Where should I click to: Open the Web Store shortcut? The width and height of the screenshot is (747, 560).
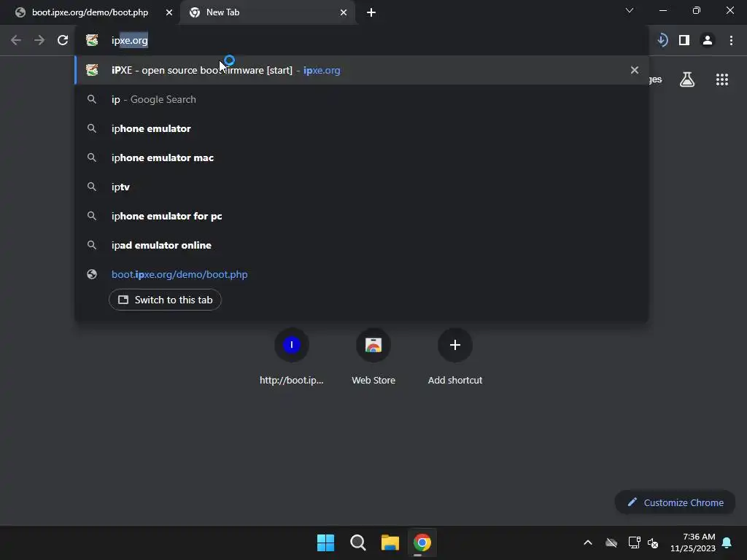[373, 356]
